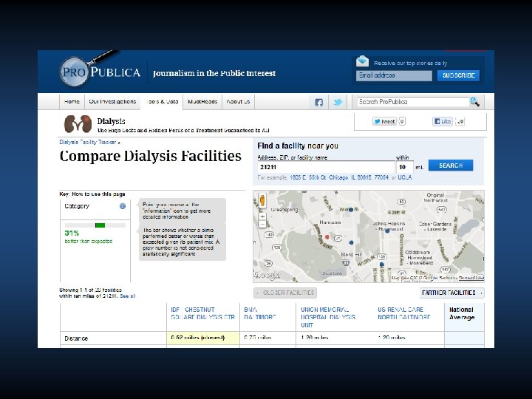This screenshot has height=399, width=532.
Task: Click the Email address field
Action: [x=394, y=75]
